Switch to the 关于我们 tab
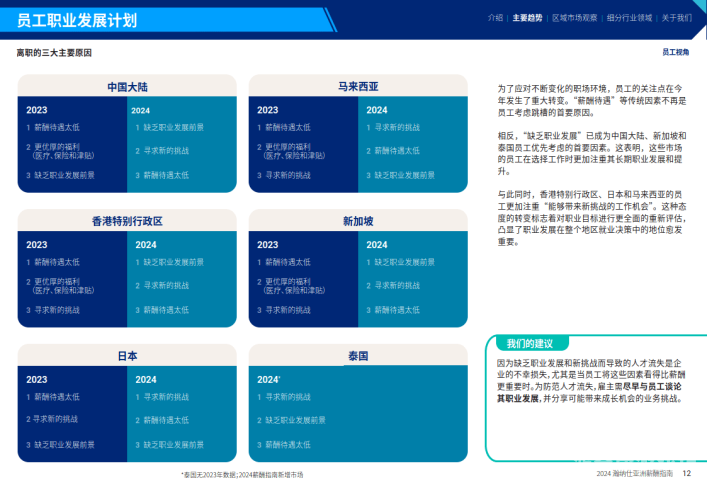The width and height of the screenshot is (707, 500). click(x=676, y=18)
